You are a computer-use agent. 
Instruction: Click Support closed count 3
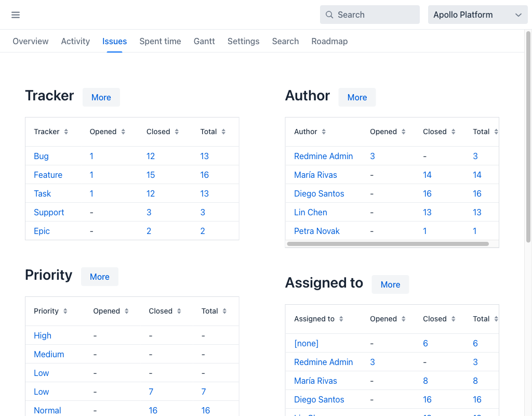pyautogui.click(x=149, y=212)
